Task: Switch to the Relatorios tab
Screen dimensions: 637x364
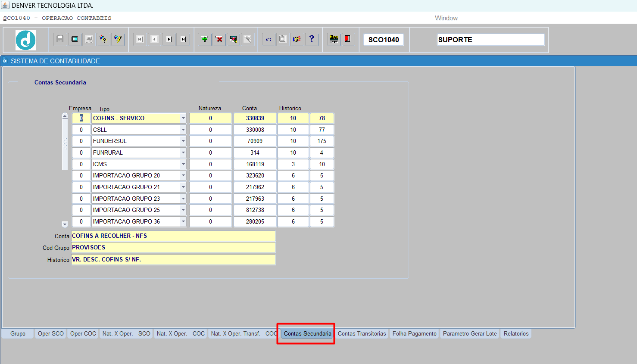Action: click(x=516, y=333)
